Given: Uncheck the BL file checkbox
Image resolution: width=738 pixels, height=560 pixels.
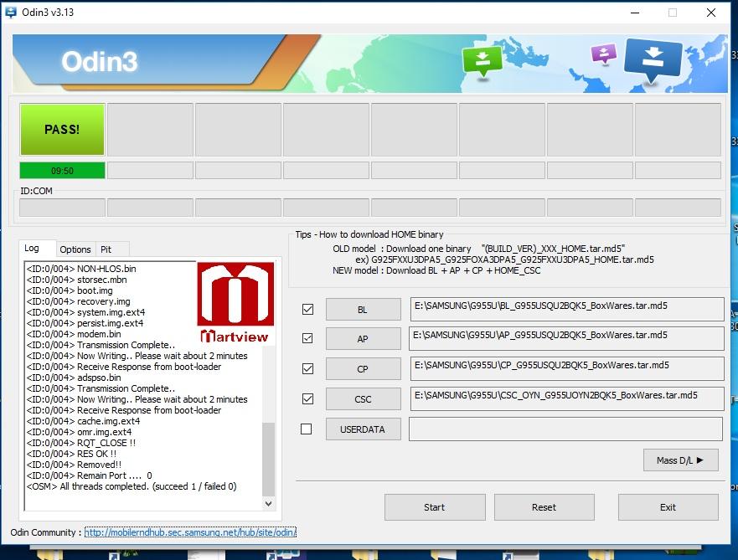Looking at the screenshot, I should coord(307,309).
